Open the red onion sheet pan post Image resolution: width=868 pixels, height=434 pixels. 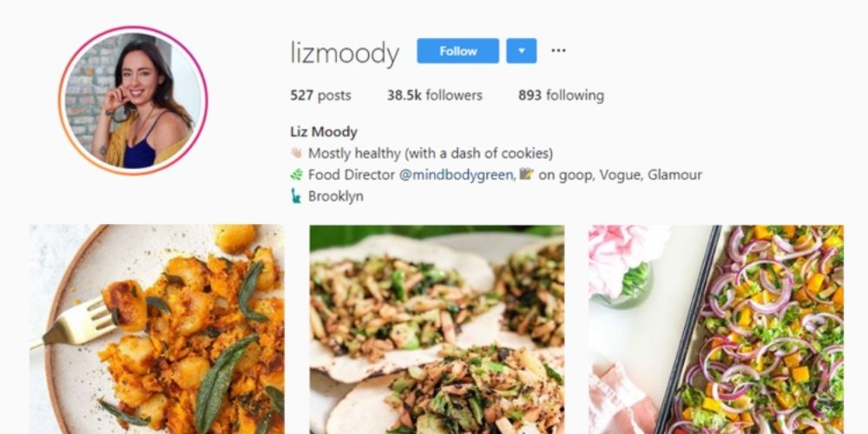pos(716,329)
